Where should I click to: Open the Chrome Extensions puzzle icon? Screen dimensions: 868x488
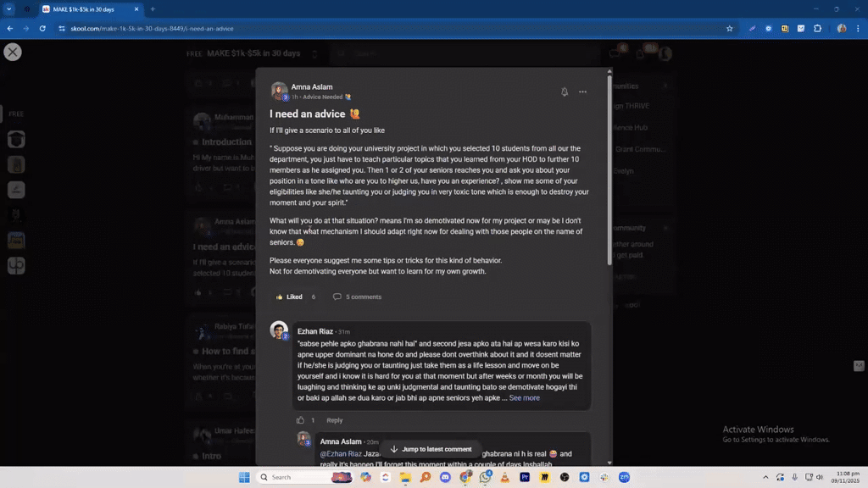[818, 28]
